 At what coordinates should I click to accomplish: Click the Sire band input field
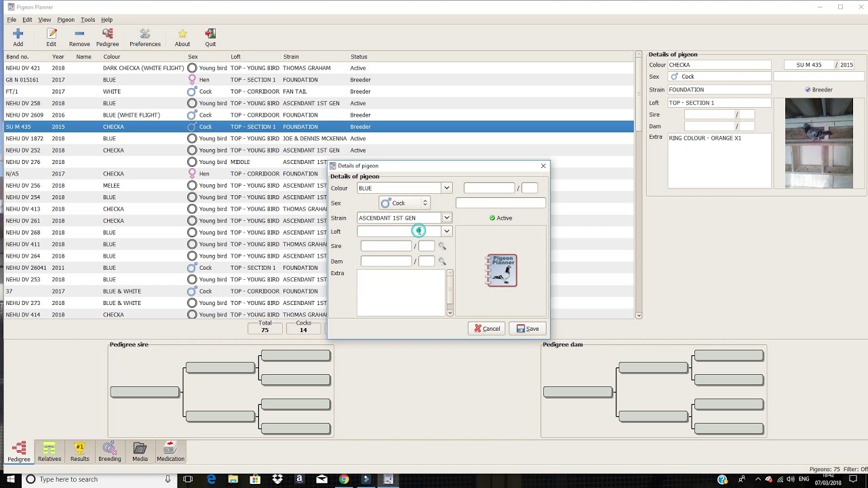[x=386, y=247]
